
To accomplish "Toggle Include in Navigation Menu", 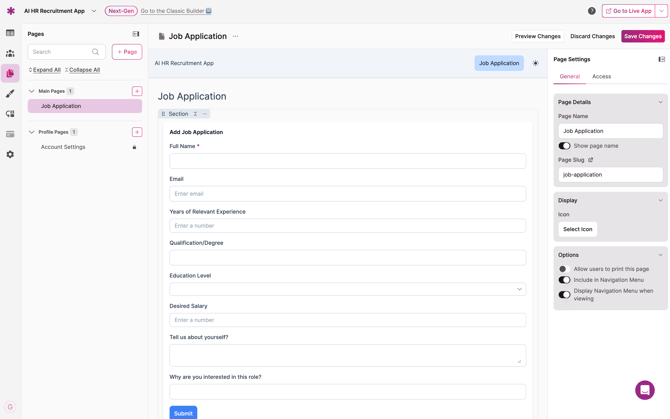I will coord(564,280).
